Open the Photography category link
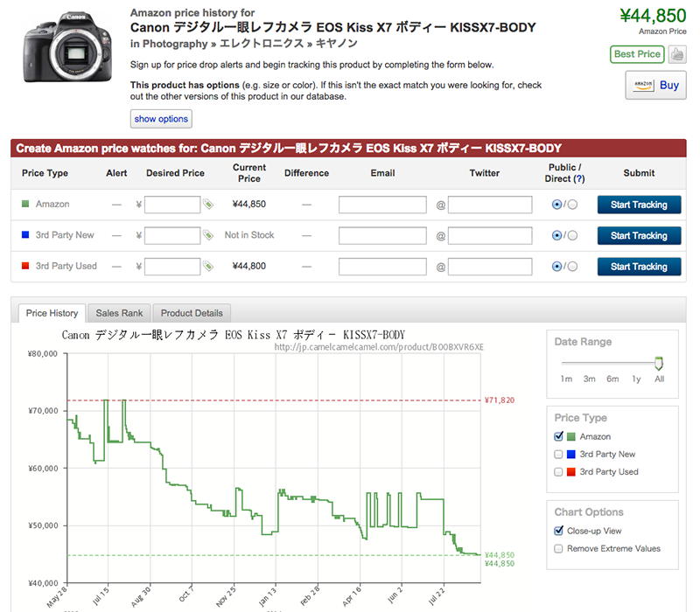Screen dimensions: 700x612 point(175,44)
